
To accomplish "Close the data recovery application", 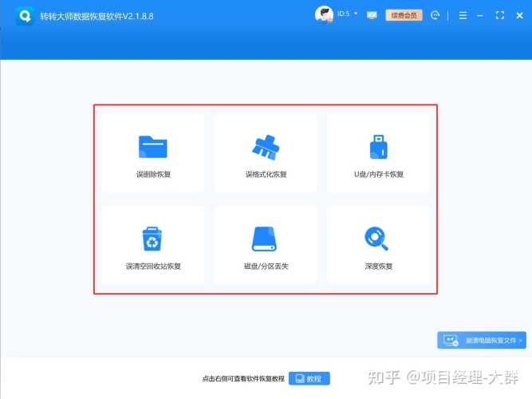I will [519, 15].
